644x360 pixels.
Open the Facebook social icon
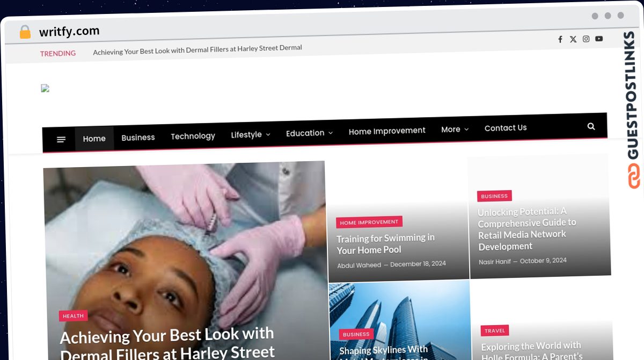click(560, 39)
